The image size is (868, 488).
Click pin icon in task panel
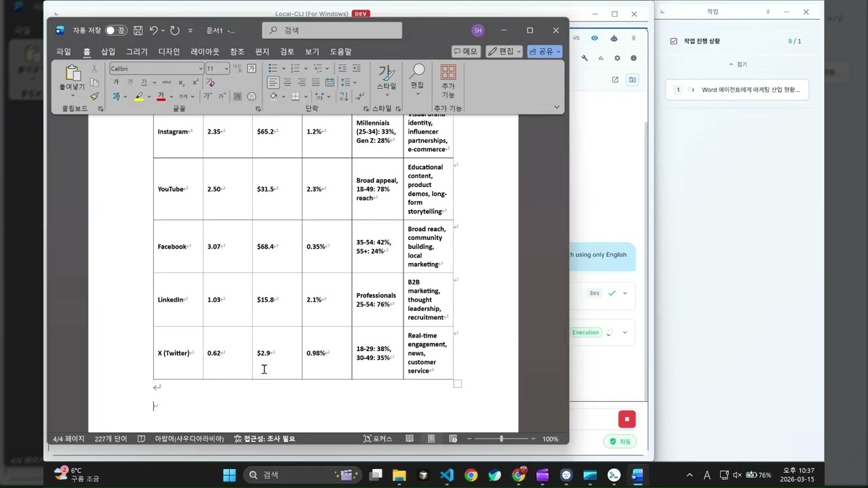[768, 12]
